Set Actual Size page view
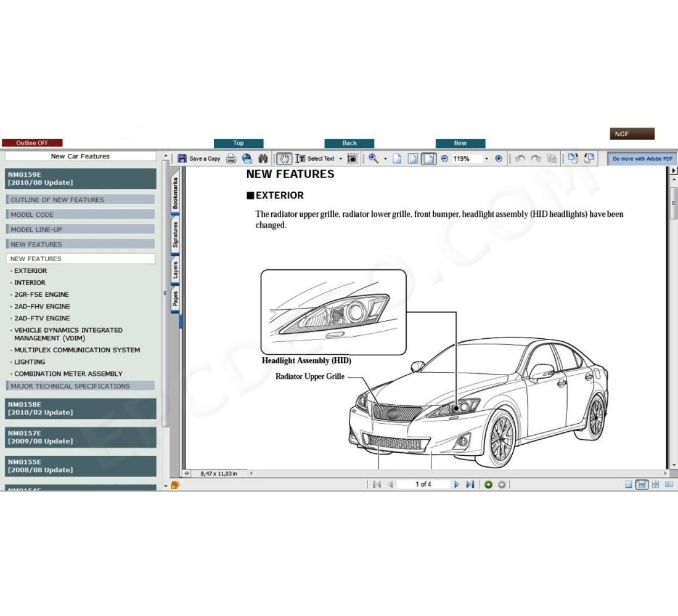 pyautogui.click(x=397, y=159)
